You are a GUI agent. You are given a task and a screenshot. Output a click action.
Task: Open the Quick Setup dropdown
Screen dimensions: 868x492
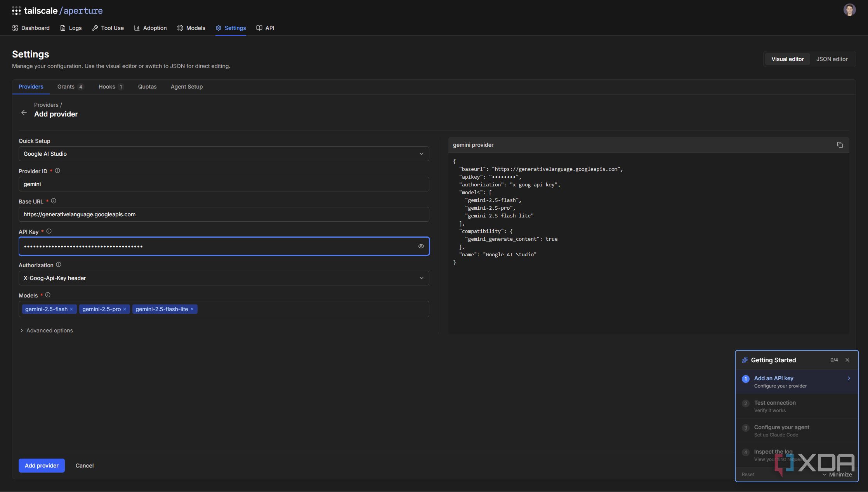(x=224, y=154)
